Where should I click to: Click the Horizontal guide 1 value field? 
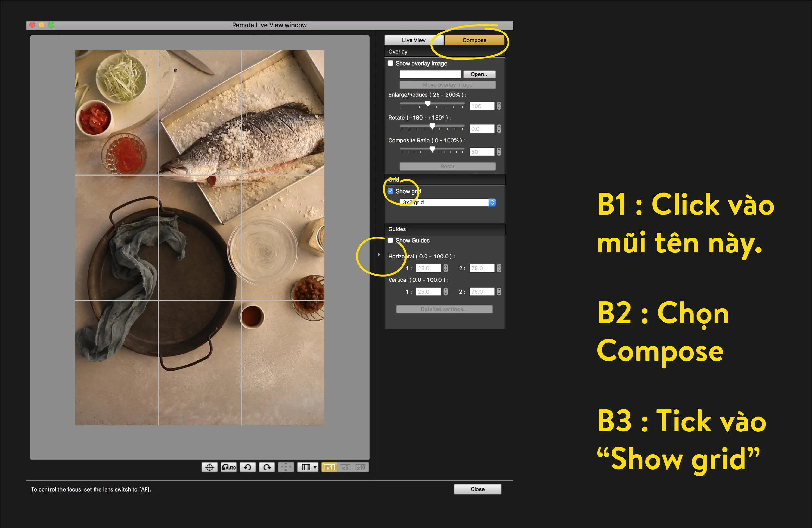coord(428,268)
